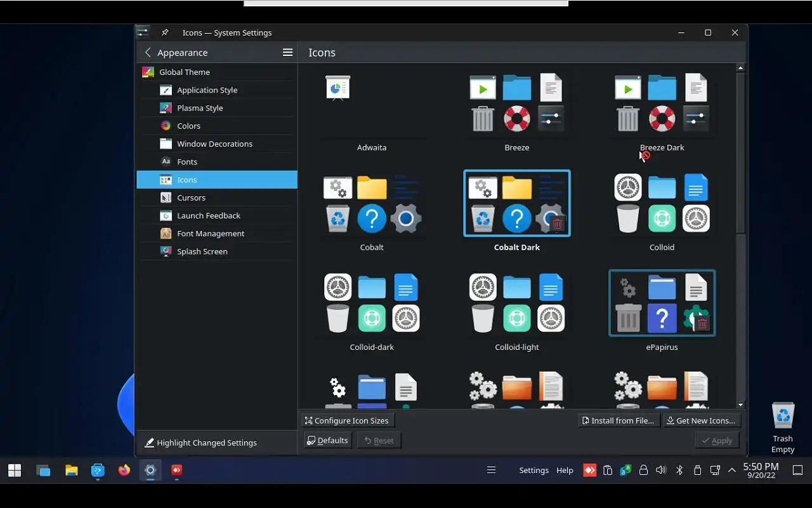Select the Cobalt Dark icon theme

pyautogui.click(x=517, y=212)
